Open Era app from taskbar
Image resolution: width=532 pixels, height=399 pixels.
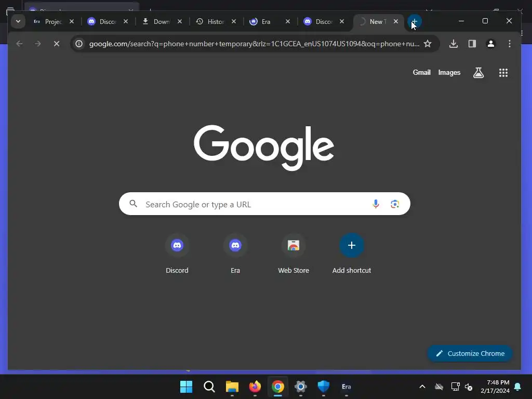(x=346, y=387)
